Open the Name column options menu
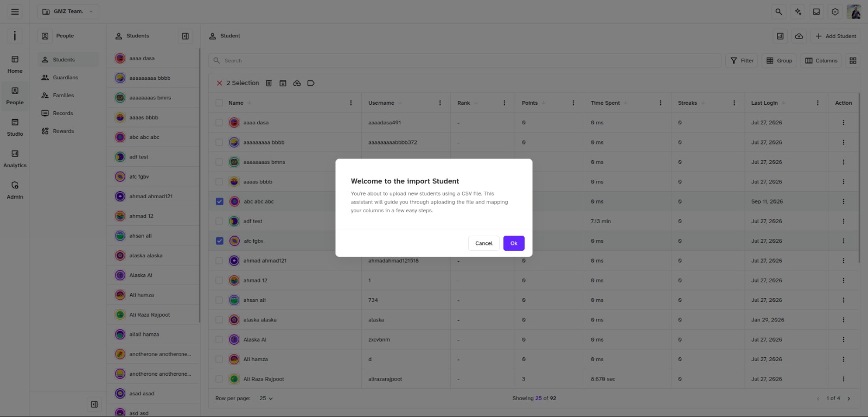This screenshot has height=417, width=868. 350,103
